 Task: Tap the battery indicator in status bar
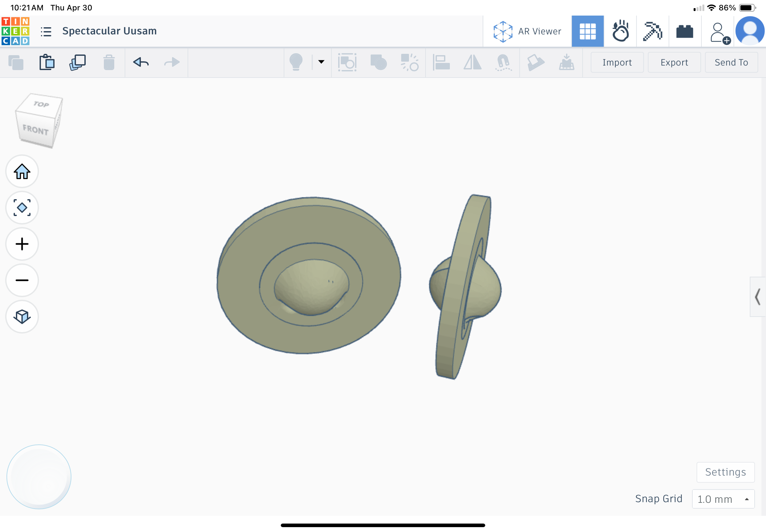tap(747, 8)
